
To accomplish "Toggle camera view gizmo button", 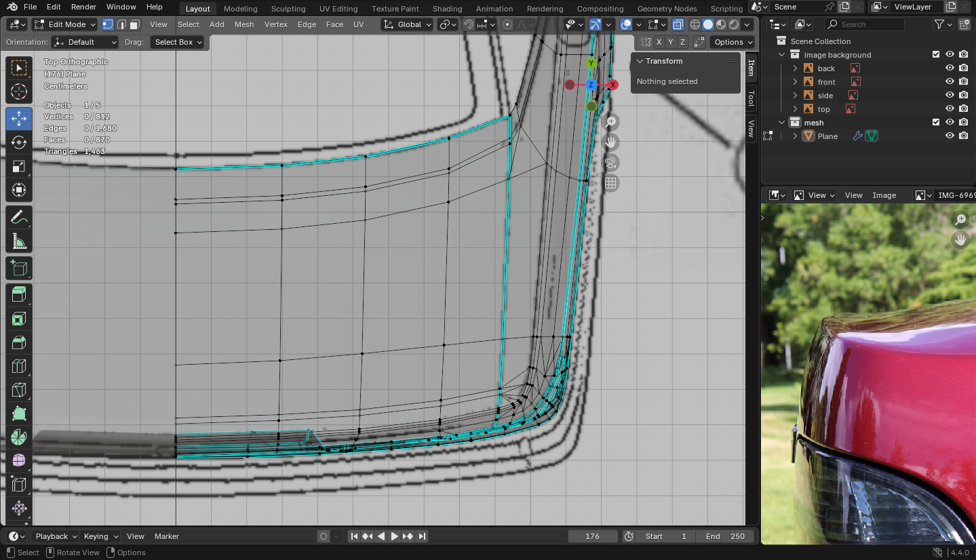I will point(611,163).
